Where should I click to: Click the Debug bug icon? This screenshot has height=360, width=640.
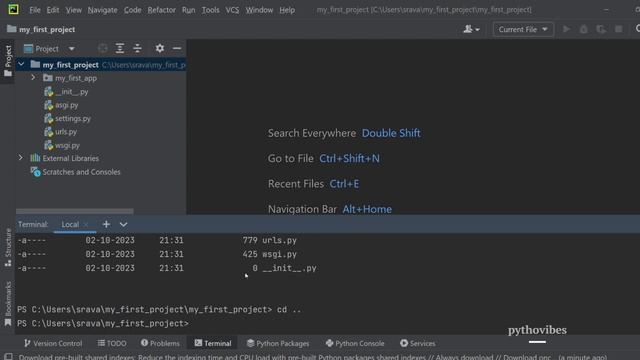click(x=584, y=29)
